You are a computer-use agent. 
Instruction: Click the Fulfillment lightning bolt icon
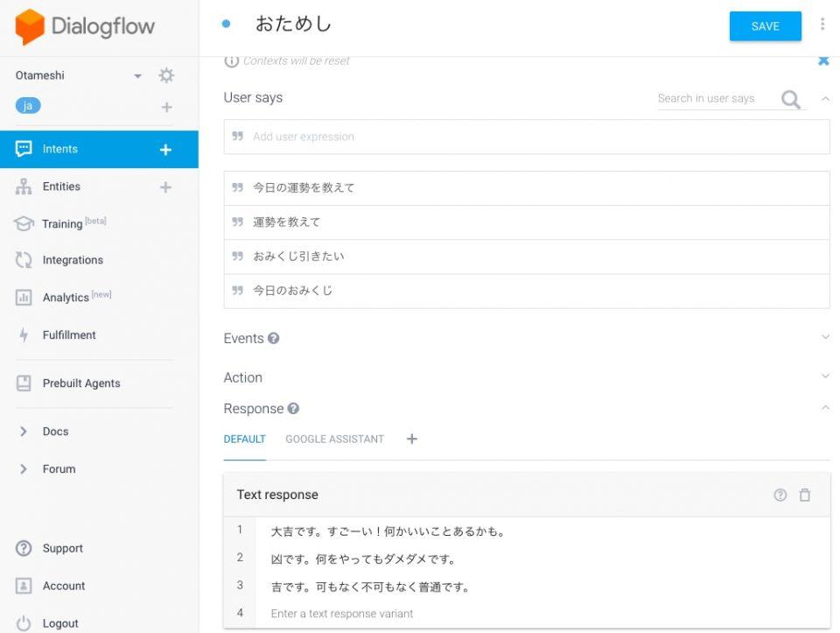[x=24, y=335]
